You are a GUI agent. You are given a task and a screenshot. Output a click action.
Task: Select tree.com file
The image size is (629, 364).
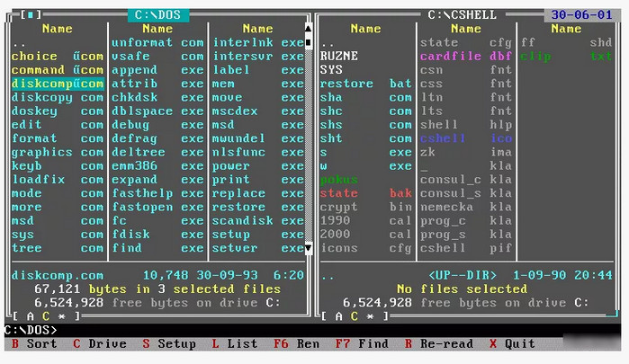click(x=58, y=248)
